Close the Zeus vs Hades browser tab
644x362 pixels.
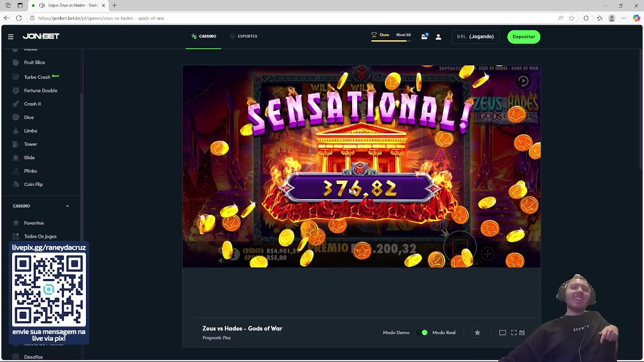[x=104, y=5]
